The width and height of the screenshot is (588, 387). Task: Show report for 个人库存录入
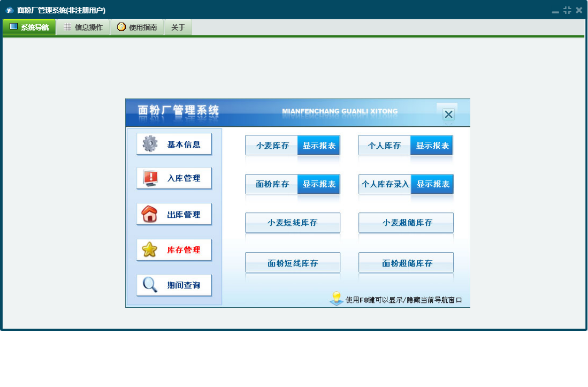tap(432, 184)
